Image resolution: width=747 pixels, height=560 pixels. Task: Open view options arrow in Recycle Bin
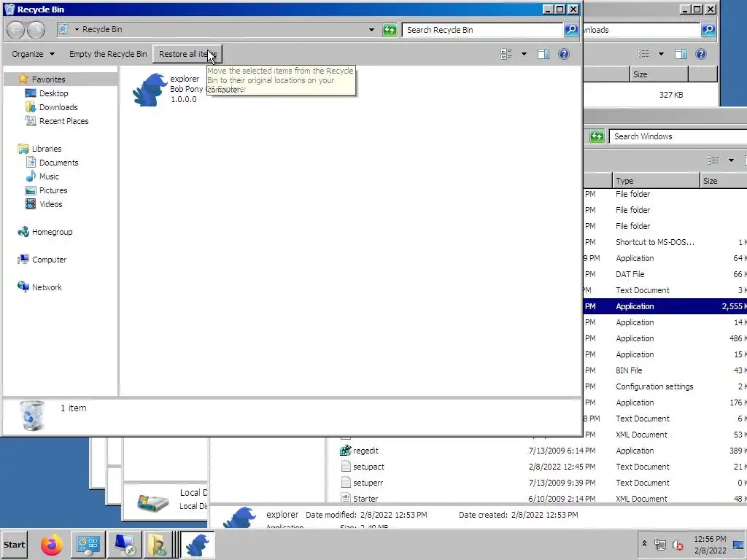point(524,54)
